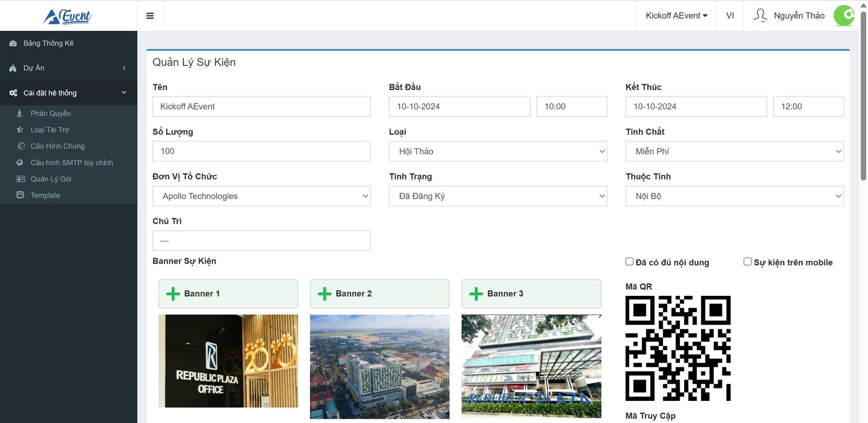Click the Bảng Thống Kê dashboard icon
Screen dimensions: 868x423
13,43
